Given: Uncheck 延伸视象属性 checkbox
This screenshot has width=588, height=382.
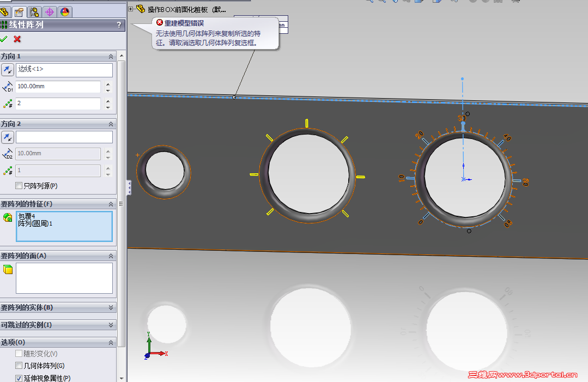Looking at the screenshot, I should pos(19,378).
